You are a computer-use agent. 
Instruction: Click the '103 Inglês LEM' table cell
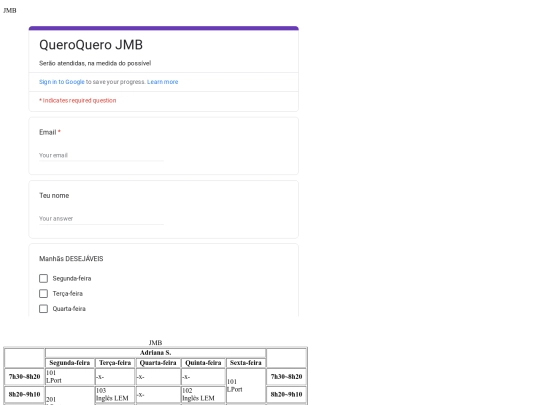coord(115,394)
